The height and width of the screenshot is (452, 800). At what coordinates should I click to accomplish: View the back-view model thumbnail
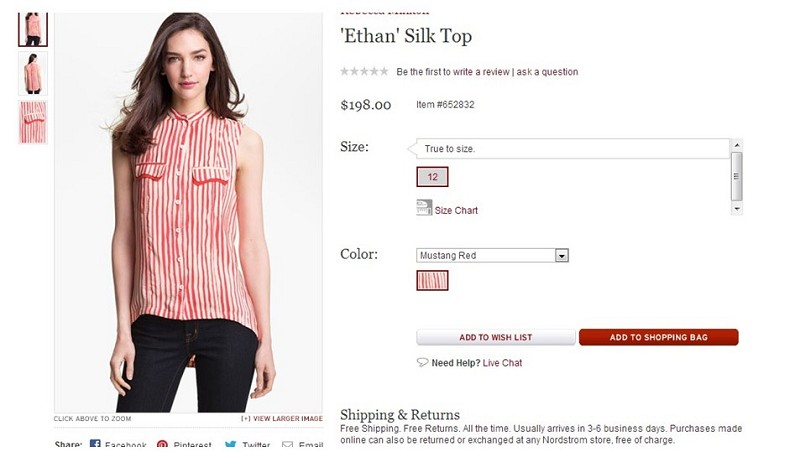[x=33, y=73]
